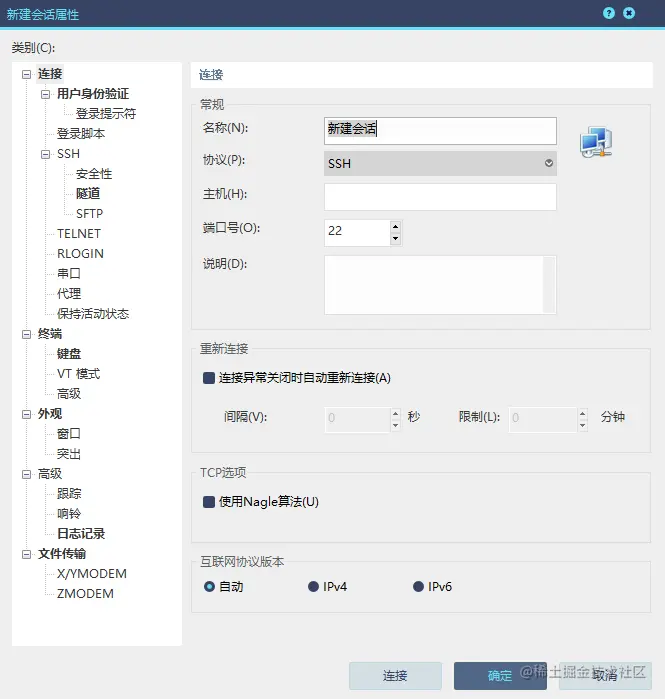Screen dimensions: 665x699
Task: Select 响铃 in the tree
Action: click(x=69, y=514)
